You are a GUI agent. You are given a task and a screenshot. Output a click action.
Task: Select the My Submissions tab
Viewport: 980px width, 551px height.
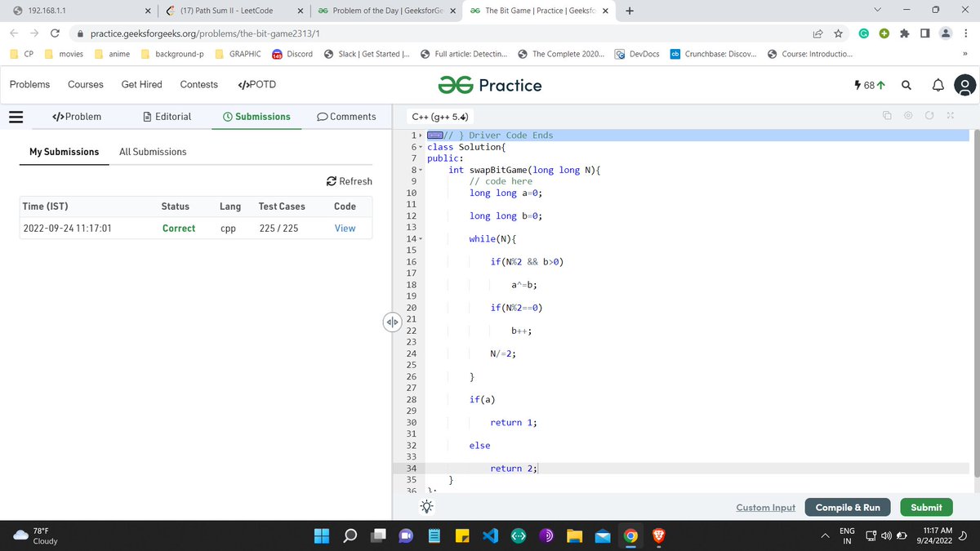[64, 152]
